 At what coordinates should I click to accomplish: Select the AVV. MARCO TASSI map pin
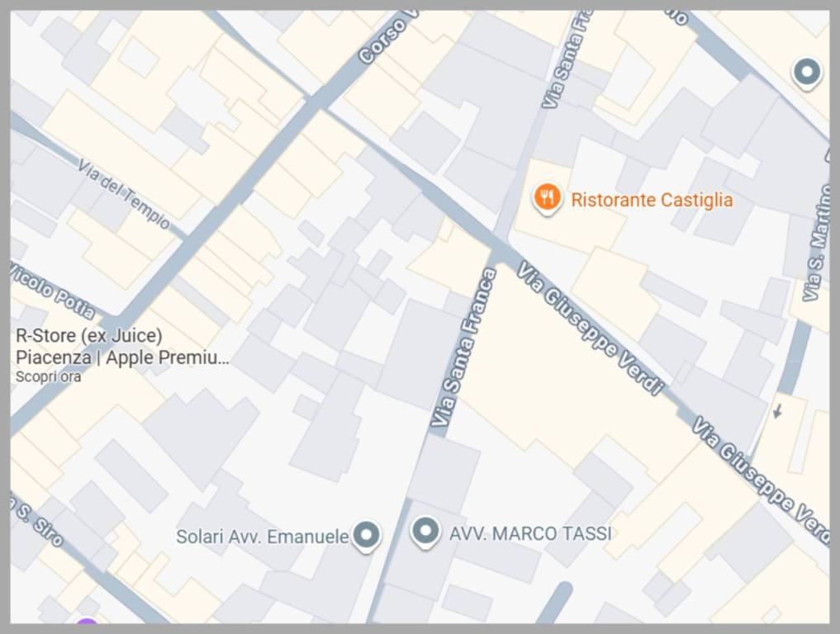click(x=425, y=532)
